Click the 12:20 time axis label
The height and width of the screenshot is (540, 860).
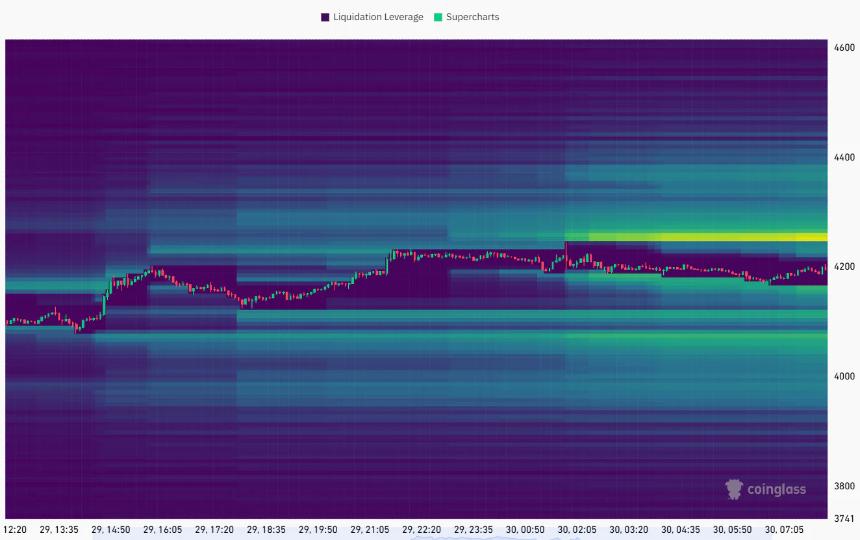tap(16, 529)
